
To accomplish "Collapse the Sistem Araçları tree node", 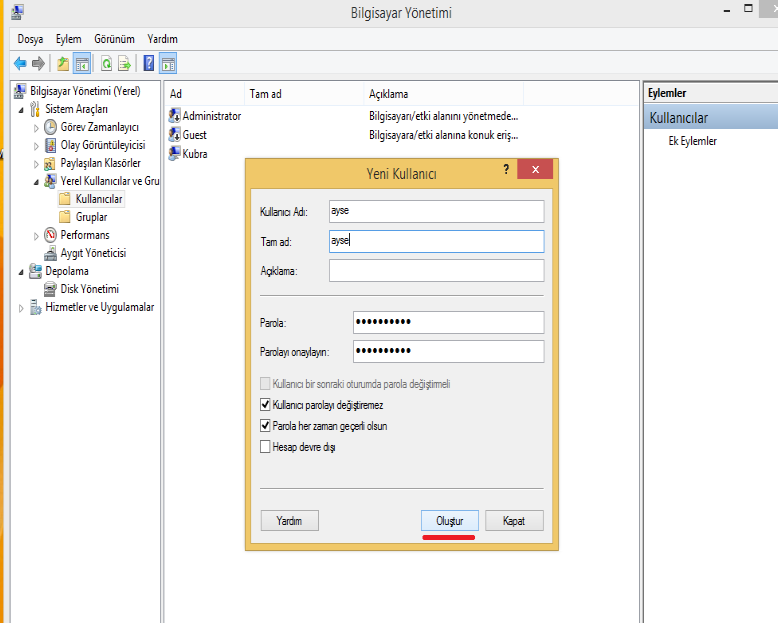I will click(21, 110).
